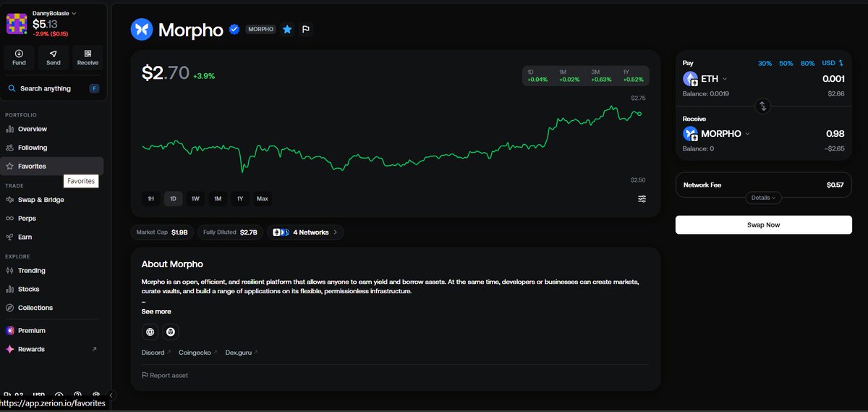The image size is (868, 412).
Task: Select the 1W chart range
Action: click(195, 198)
